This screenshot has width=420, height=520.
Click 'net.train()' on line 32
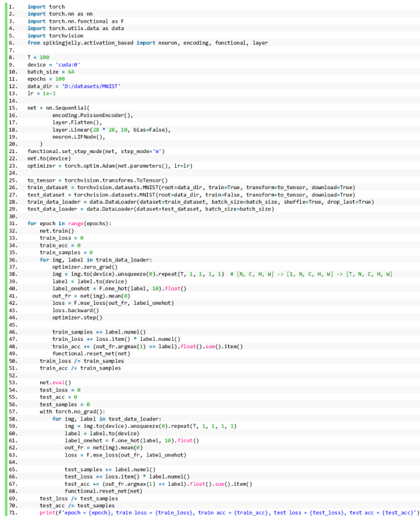pos(57,231)
